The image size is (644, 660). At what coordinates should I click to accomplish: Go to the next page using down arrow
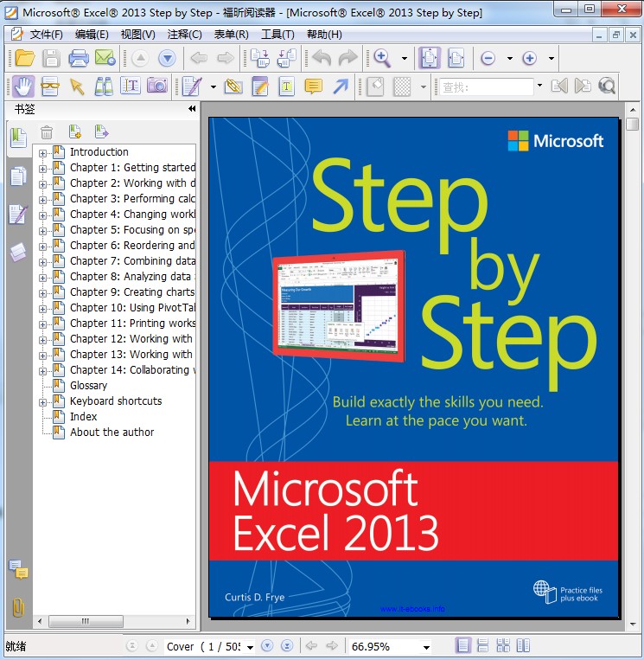pos(167,58)
